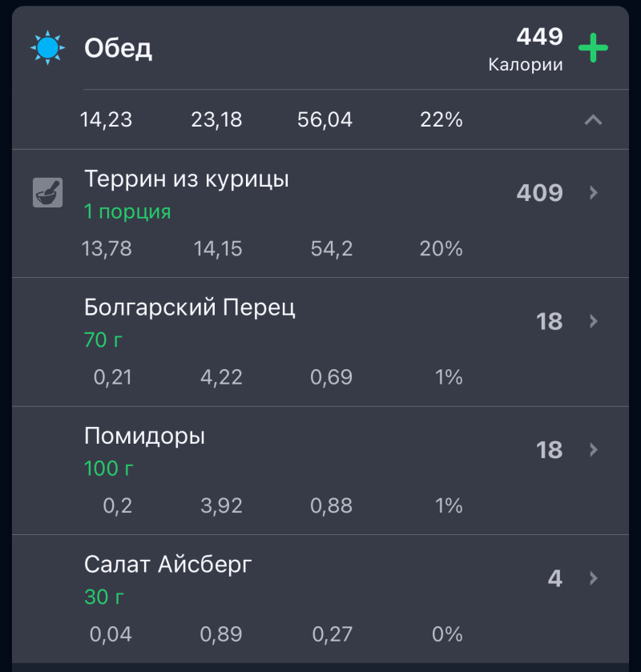Open the Салат Айсберг food item
The width and height of the screenshot is (641, 672).
168,565
